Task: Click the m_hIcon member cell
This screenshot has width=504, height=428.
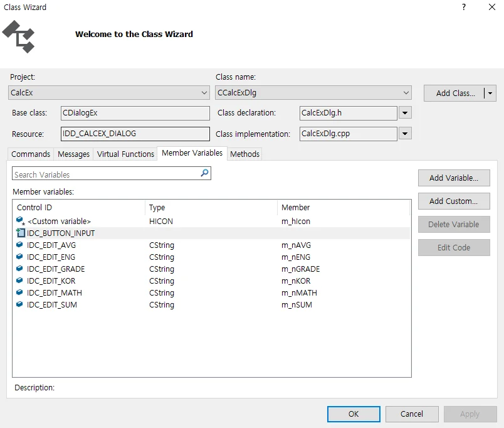Action: 296,221
